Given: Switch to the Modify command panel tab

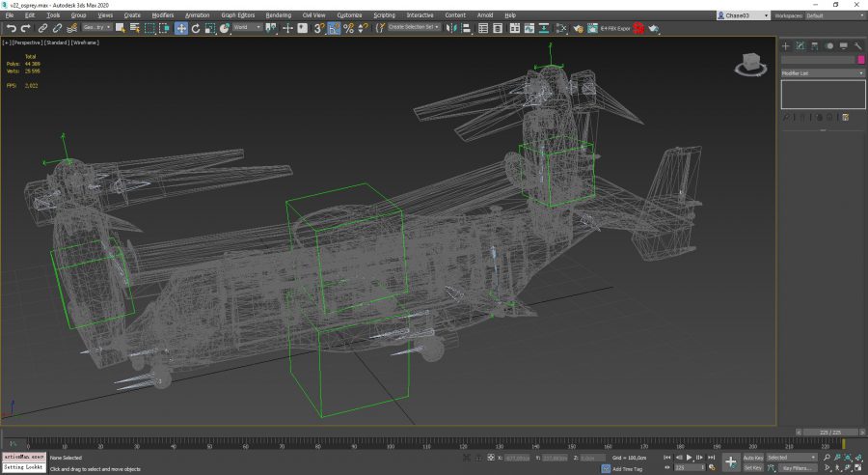Looking at the screenshot, I should coord(800,46).
